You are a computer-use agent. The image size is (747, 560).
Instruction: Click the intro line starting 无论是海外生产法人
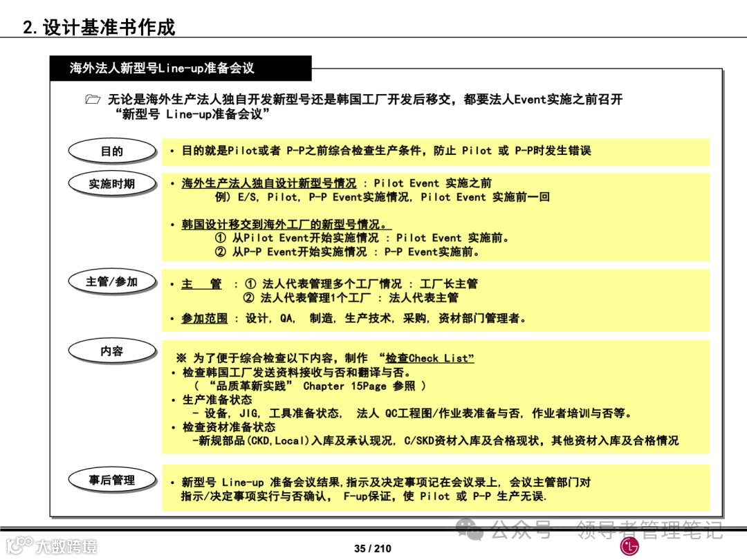365,100
